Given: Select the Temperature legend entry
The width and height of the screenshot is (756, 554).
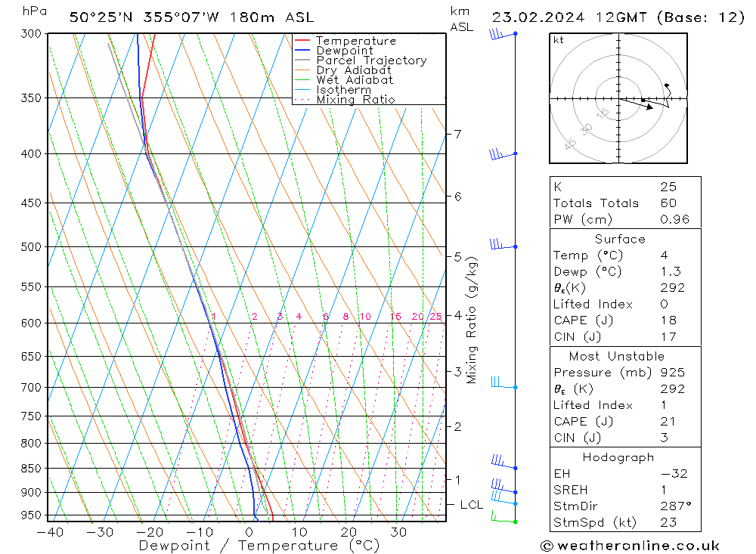Looking at the screenshot, I should click(356, 41).
